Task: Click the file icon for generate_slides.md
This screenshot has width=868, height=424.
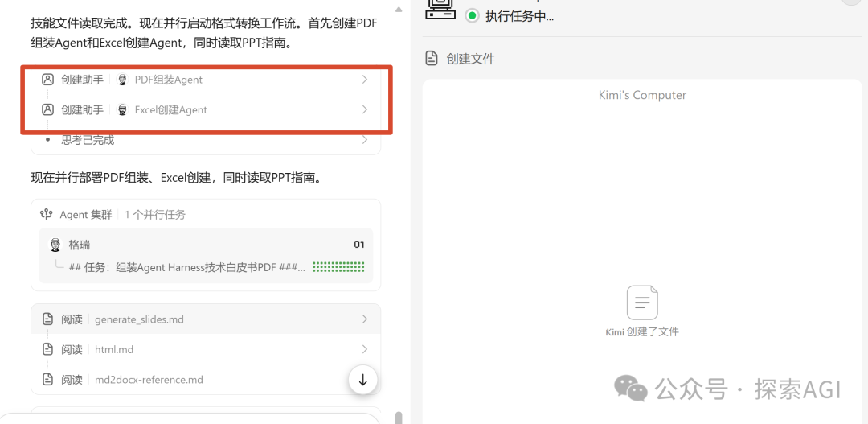Action: pyautogui.click(x=47, y=319)
